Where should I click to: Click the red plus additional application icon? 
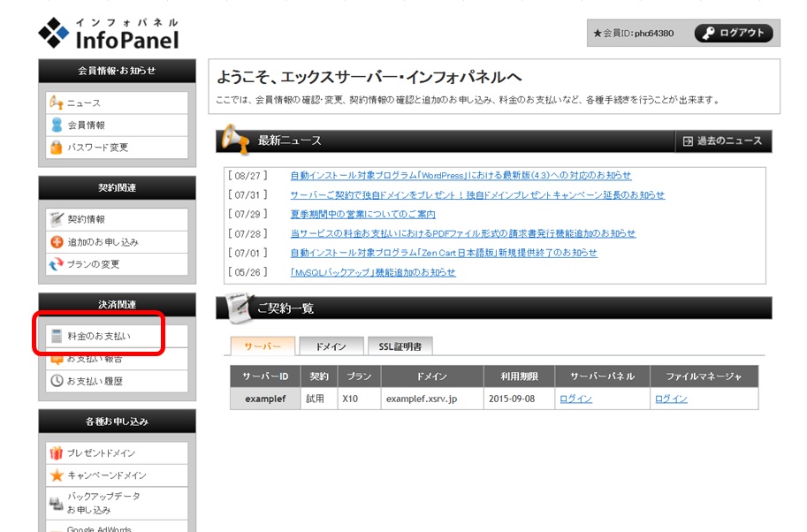pos(57,242)
